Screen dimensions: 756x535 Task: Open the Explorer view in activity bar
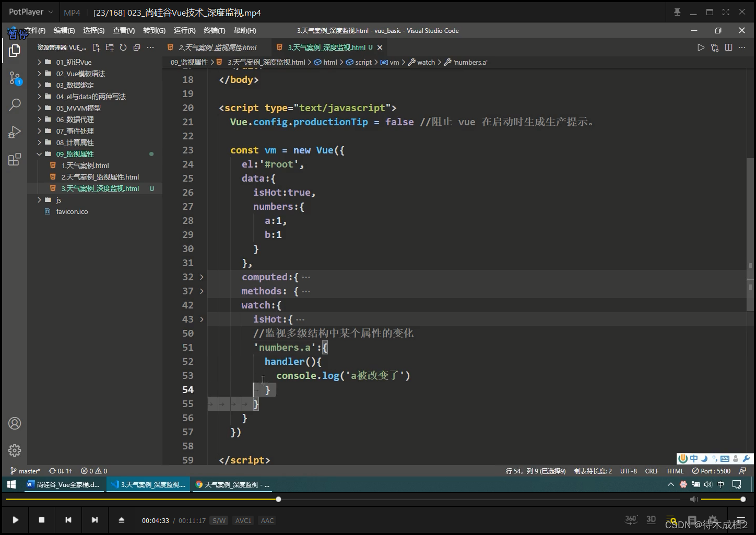pos(15,51)
